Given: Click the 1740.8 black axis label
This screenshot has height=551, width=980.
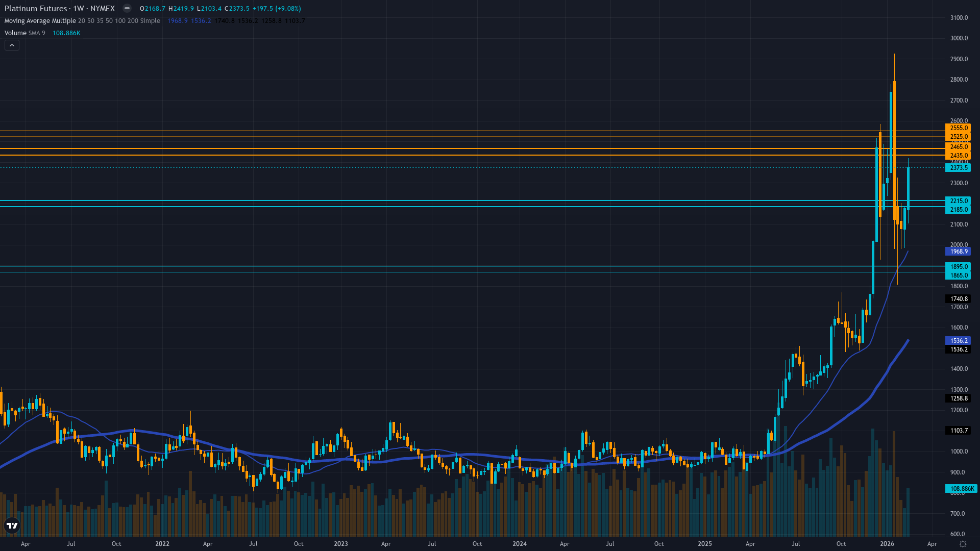Looking at the screenshot, I should point(958,299).
